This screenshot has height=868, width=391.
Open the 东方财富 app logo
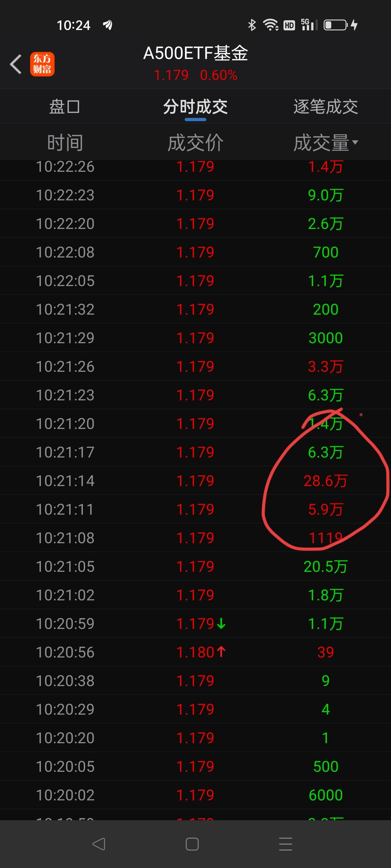42,64
